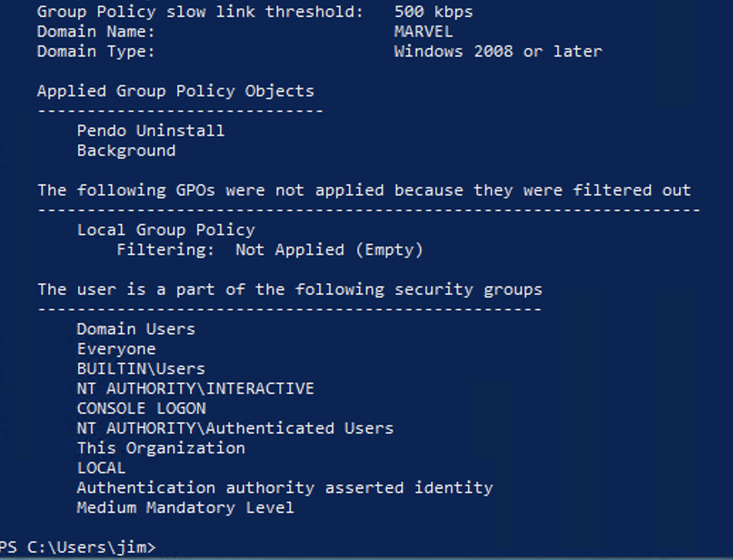Click the 'MARVEL' domain name value
The height and width of the screenshot is (560, 733).
coord(423,31)
